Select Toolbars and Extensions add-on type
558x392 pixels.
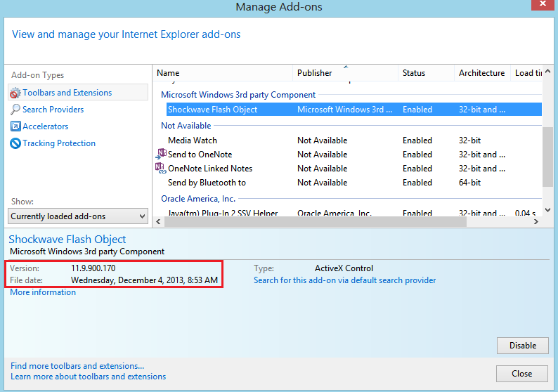pos(78,93)
